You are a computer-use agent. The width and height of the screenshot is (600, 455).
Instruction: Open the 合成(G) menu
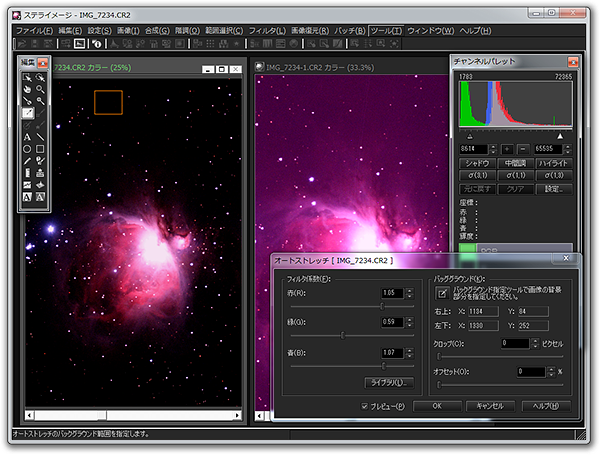[158, 31]
